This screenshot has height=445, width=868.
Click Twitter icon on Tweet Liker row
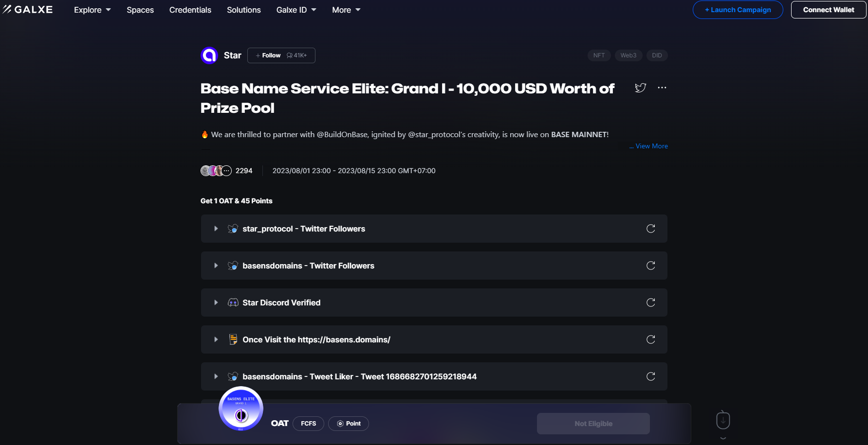coord(233,376)
